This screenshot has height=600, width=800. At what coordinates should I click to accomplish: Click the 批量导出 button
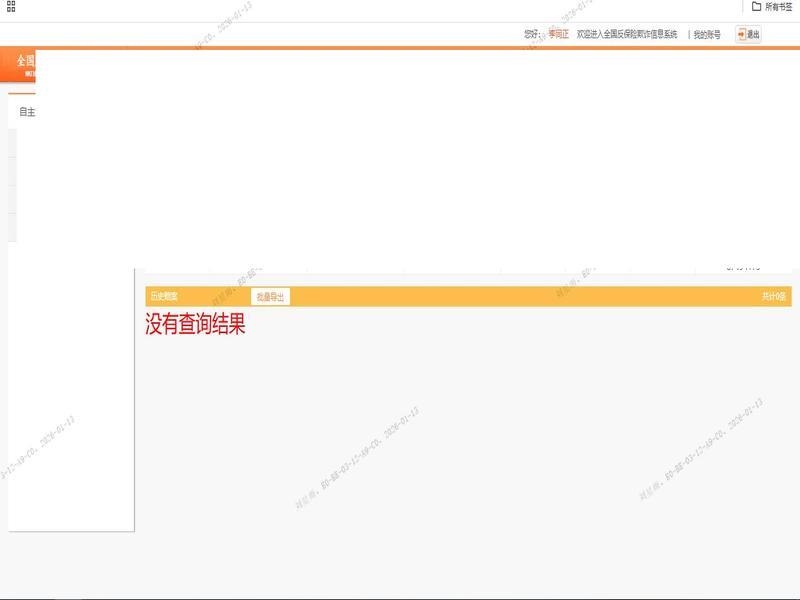[270, 297]
